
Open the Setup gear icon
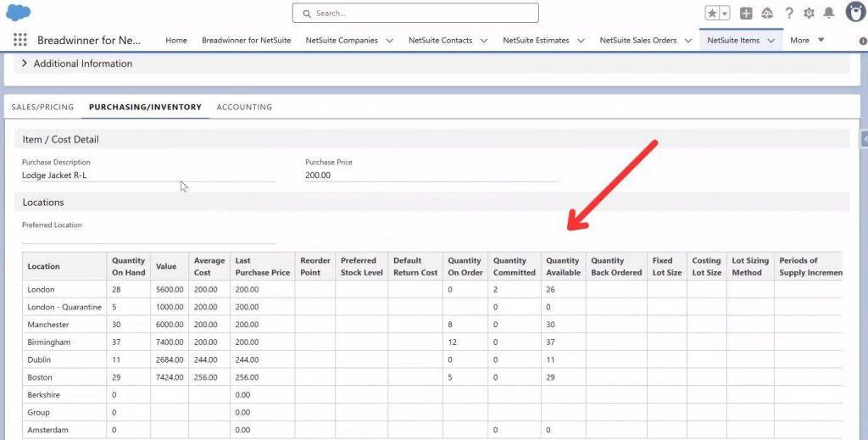coord(809,14)
